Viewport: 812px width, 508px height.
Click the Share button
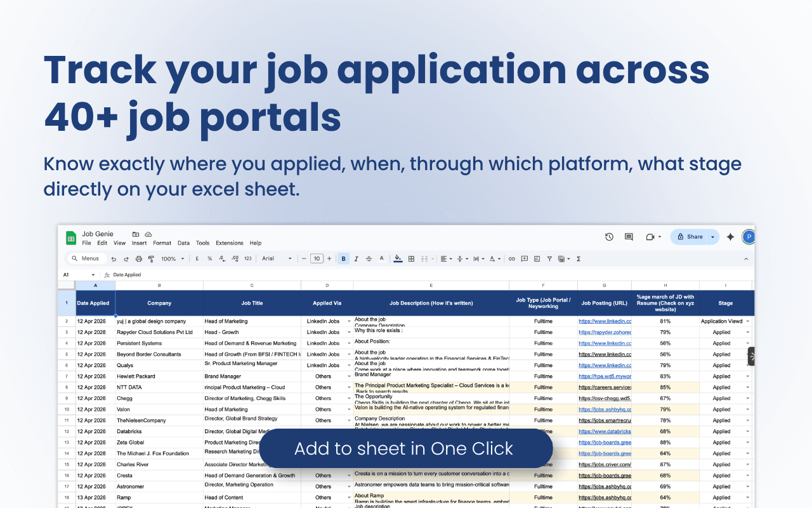coord(694,236)
